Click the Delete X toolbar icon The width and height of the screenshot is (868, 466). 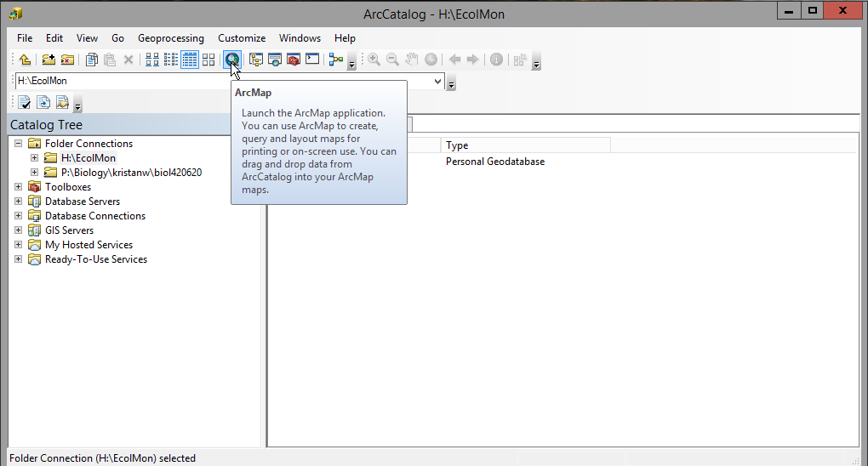[128, 60]
